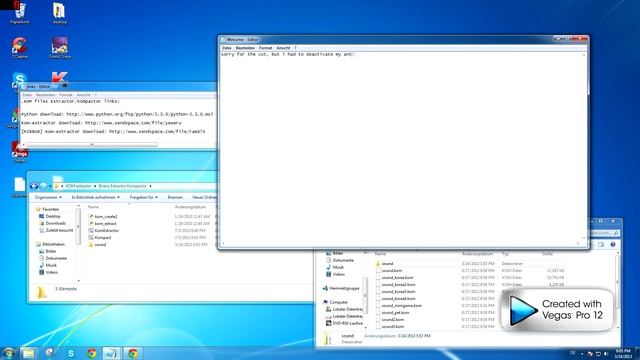
Task: Open the Kaspersky desktop shortcut
Action: [x=60, y=78]
